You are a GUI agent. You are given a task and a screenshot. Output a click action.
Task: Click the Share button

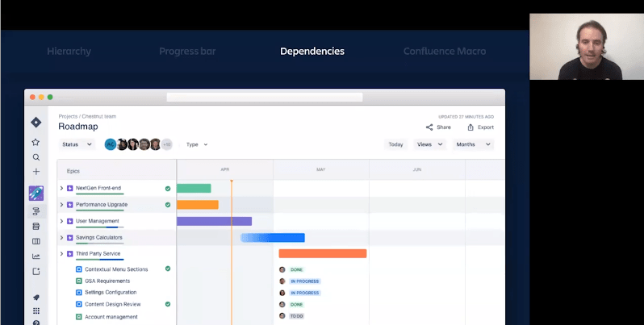(x=438, y=127)
